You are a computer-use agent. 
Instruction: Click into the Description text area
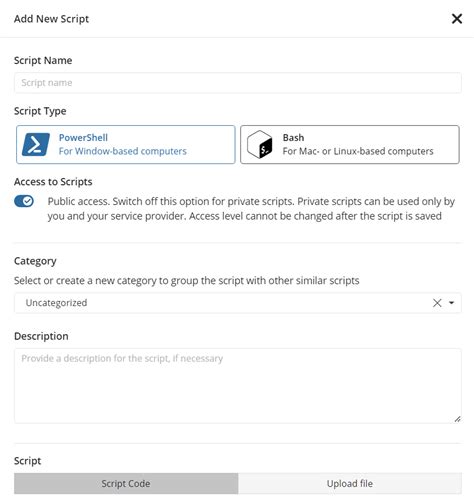(238, 386)
